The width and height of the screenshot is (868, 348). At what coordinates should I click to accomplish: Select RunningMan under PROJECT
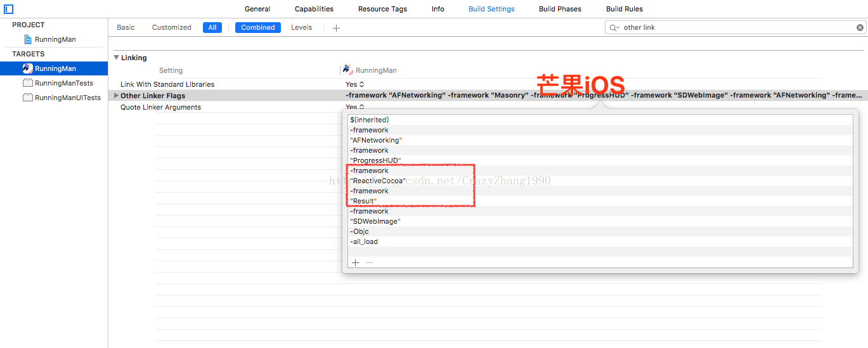click(x=55, y=39)
